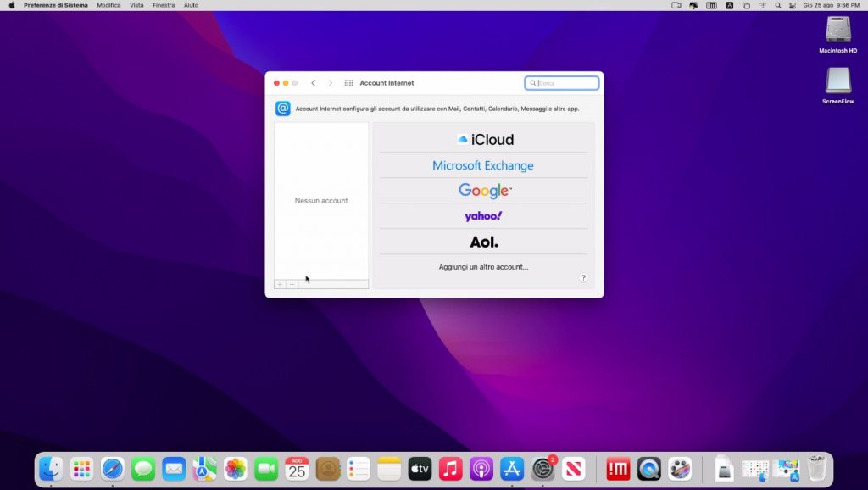The height and width of the screenshot is (490, 868).
Task: Open the Aiuto menu
Action: pyautogui.click(x=192, y=5)
